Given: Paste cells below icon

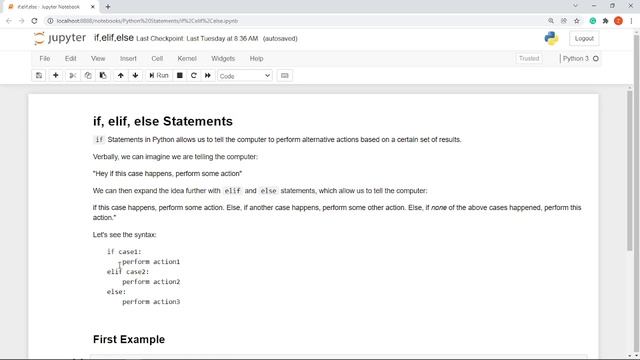Looking at the screenshot, I should (x=103, y=76).
